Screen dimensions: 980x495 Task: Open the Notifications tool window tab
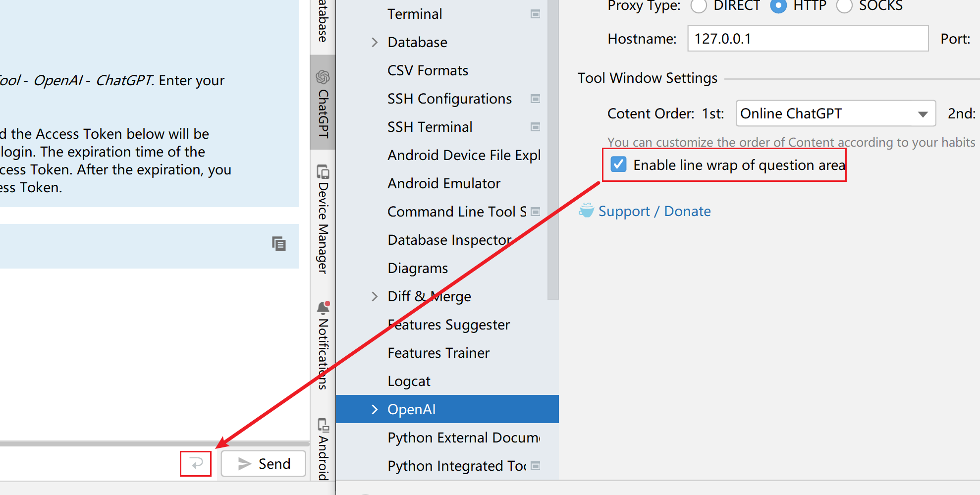tap(323, 345)
